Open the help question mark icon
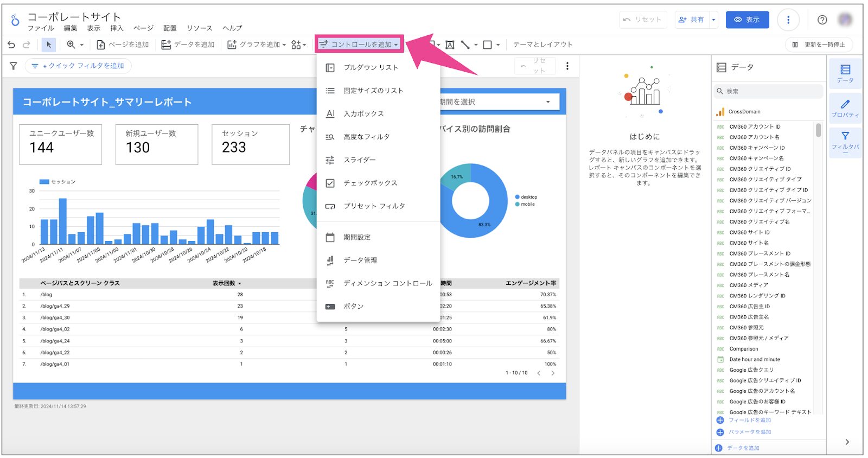This screenshot has width=868, height=458. [x=822, y=20]
